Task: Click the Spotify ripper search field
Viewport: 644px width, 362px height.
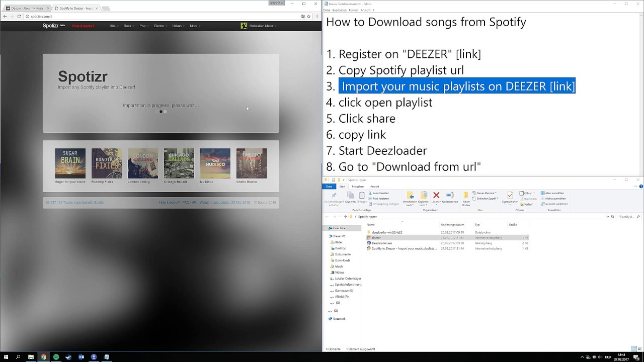Action: click(x=629, y=217)
